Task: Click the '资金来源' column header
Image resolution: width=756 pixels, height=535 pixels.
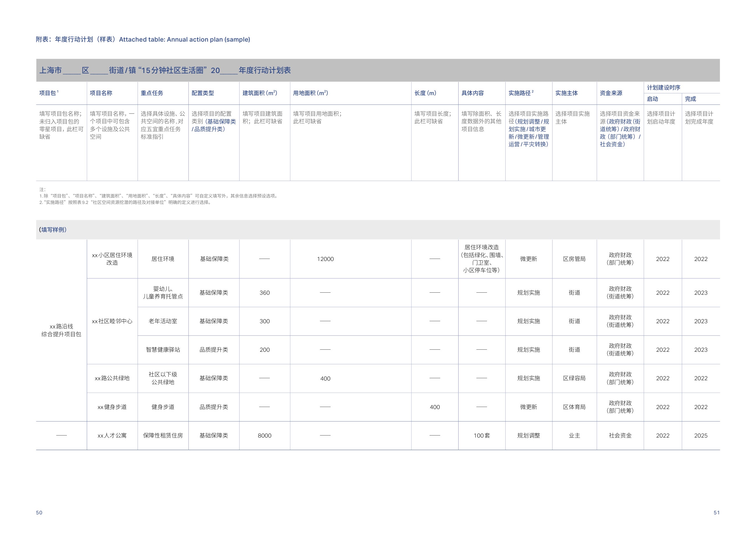Action: [611, 93]
